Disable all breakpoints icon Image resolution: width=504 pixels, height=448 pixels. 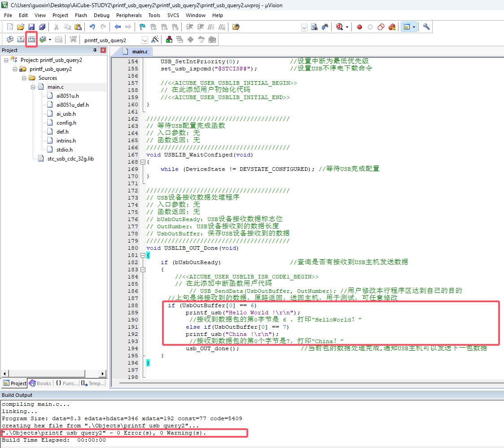click(x=381, y=27)
